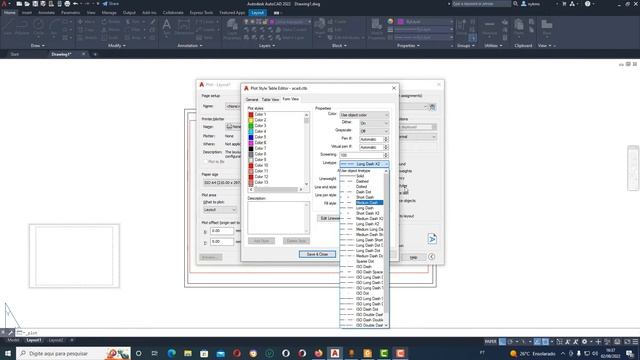
Task: Click the Delete Style button
Action: 296,241
